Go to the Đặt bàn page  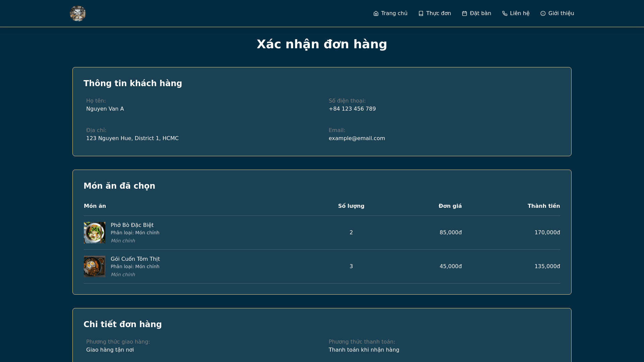point(480,13)
